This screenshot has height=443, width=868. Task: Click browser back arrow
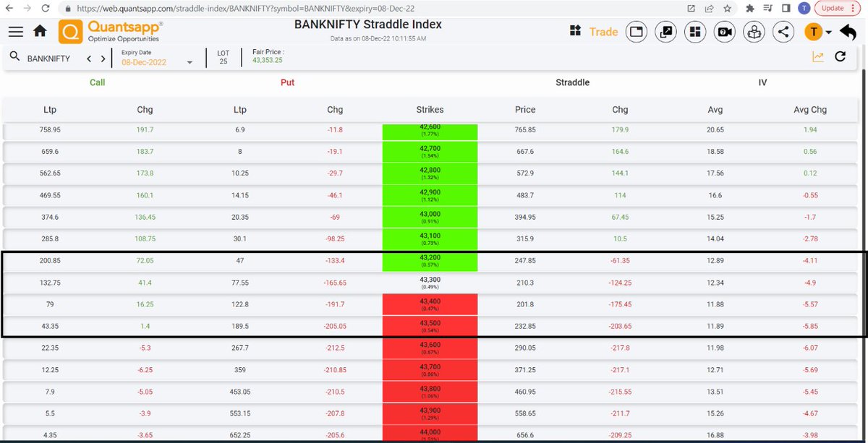click(x=8, y=8)
